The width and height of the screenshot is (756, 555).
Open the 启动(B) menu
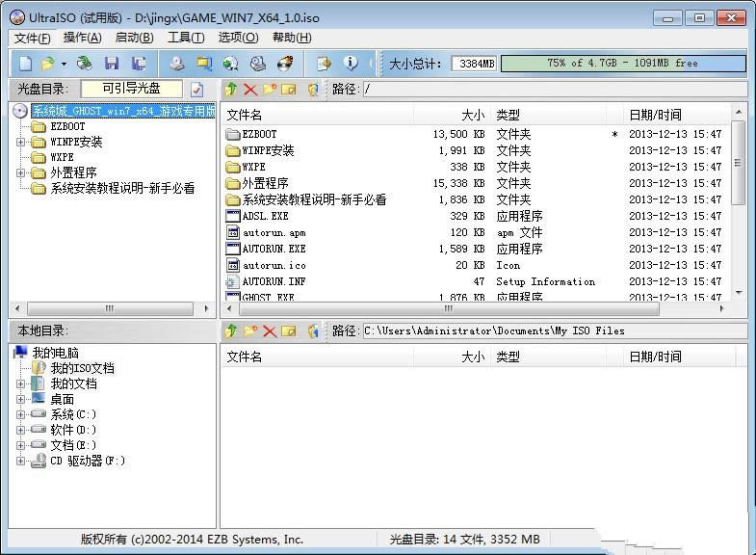coord(135,38)
